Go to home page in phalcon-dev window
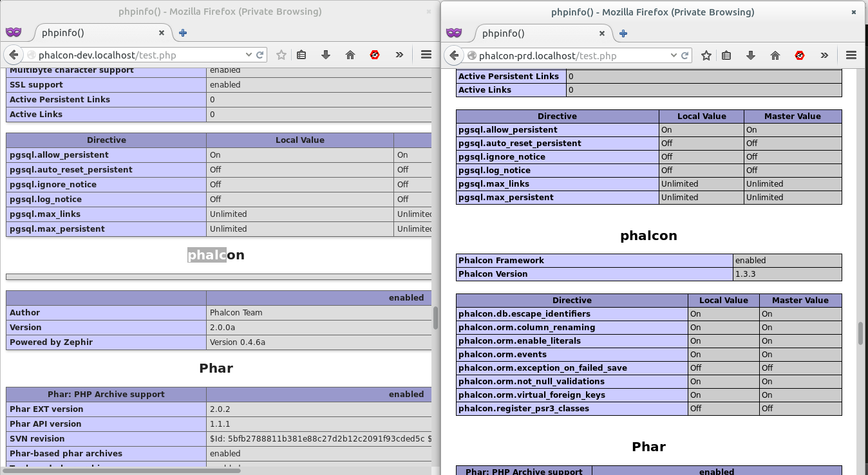The height and width of the screenshot is (475, 868). (350, 55)
